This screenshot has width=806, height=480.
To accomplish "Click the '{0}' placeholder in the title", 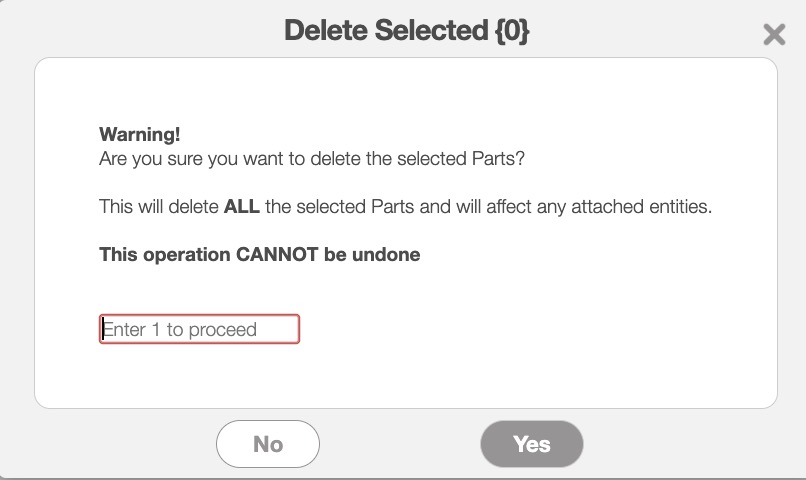I will point(510,31).
